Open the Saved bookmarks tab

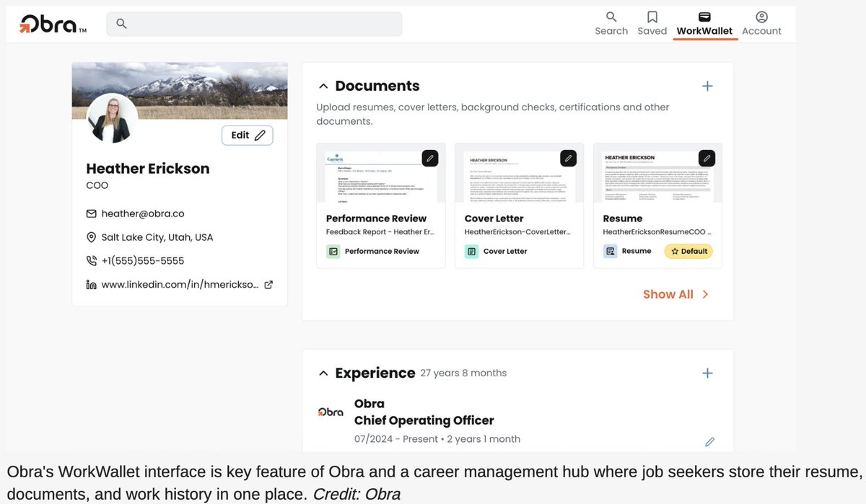(652, 23)
